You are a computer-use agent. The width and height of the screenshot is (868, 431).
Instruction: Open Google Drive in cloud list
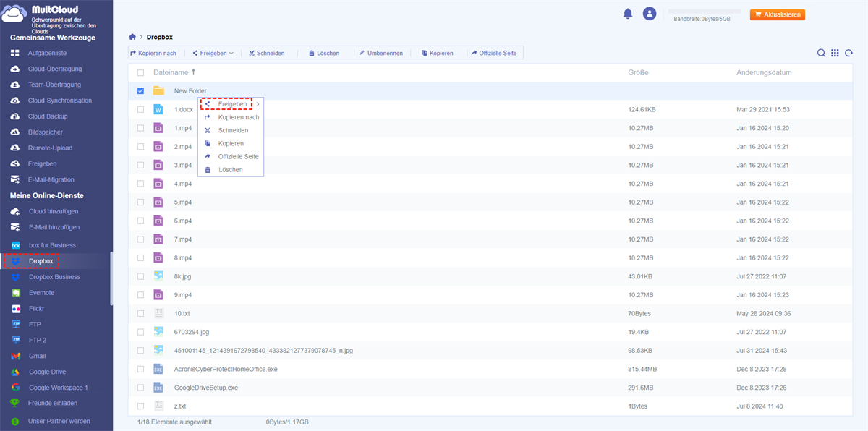(47, 372)
